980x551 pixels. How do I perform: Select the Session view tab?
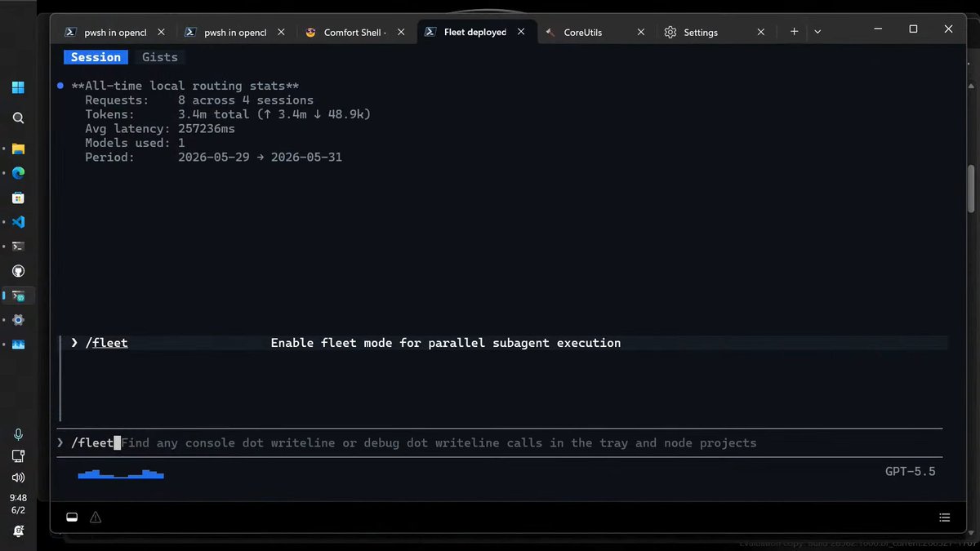[x=96, y=57]
